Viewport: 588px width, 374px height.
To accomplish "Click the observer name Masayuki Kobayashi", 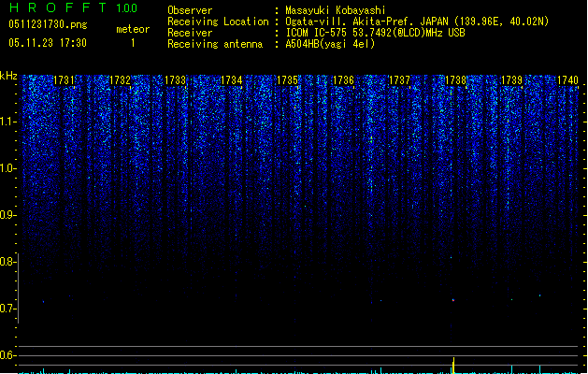I will click(336, 10).
